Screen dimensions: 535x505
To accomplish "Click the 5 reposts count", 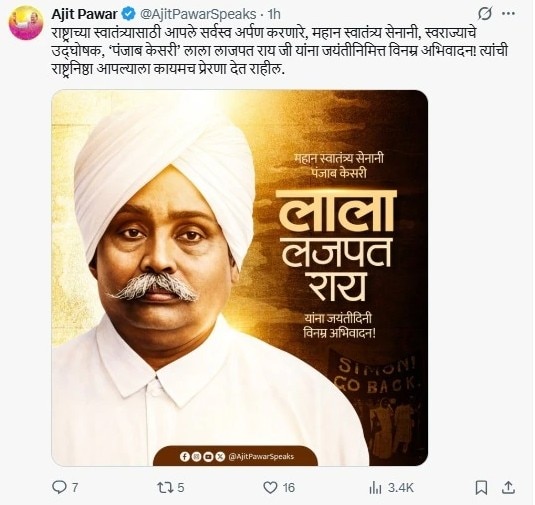I will 181,488.
